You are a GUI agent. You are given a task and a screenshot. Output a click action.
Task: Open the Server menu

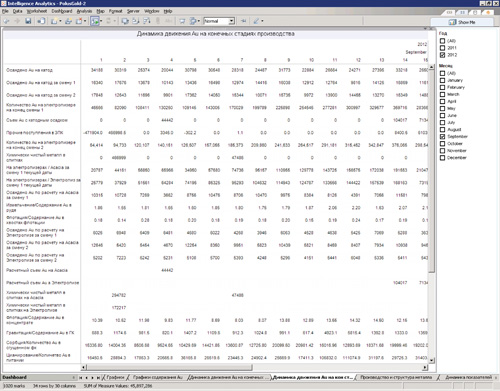click(133, 11)
